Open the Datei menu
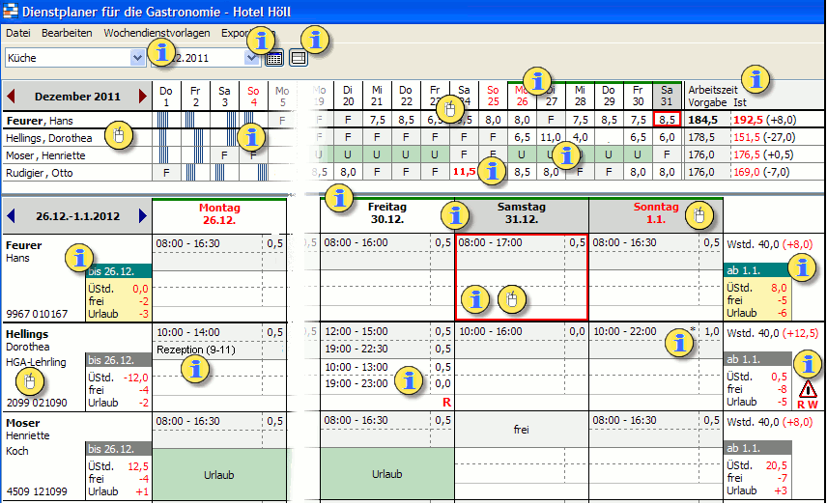 point(18,33)
